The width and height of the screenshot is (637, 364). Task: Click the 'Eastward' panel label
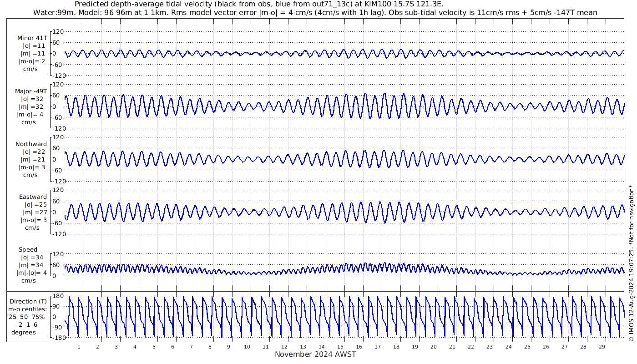33,197
